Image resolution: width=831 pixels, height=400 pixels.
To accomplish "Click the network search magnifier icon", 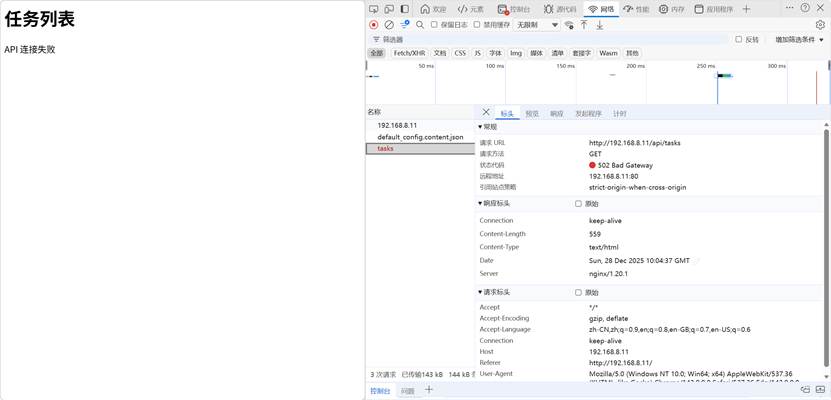I will 420,24.
